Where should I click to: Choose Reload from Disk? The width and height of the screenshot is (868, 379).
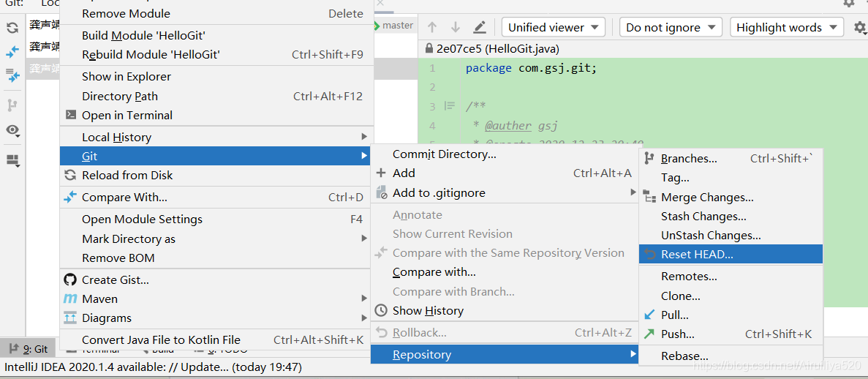click(x=216, y=175)
